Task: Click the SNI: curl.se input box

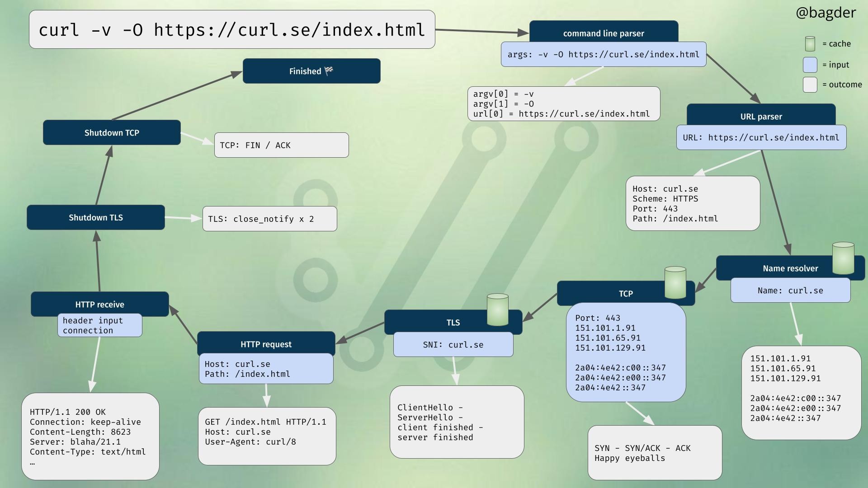Action: click(x=453, y=345)
